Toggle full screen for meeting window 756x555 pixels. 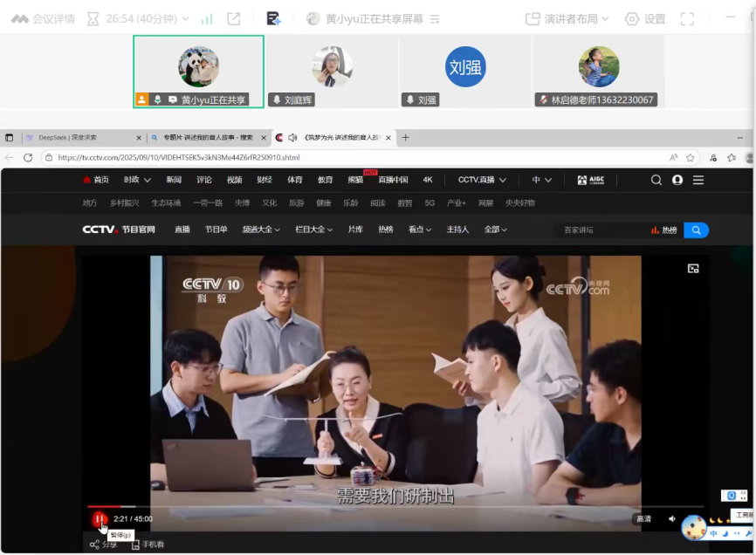pyautogui.click(x=687, y=18)
